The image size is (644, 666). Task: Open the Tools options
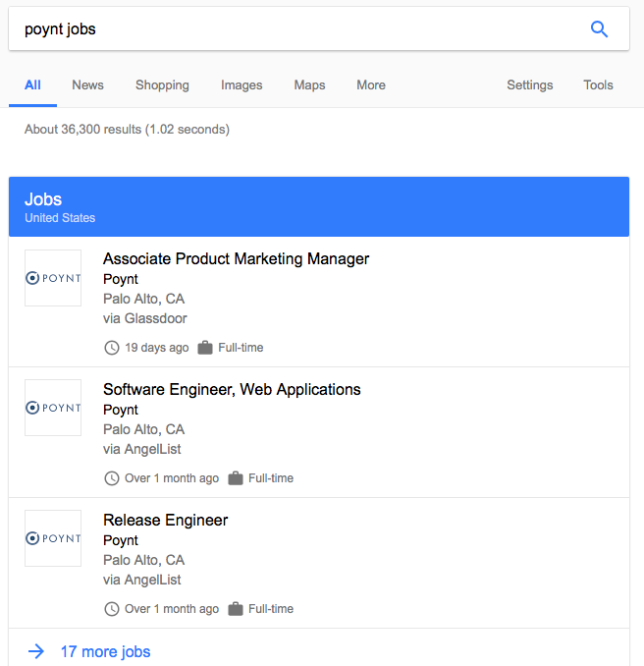(598, 84)
